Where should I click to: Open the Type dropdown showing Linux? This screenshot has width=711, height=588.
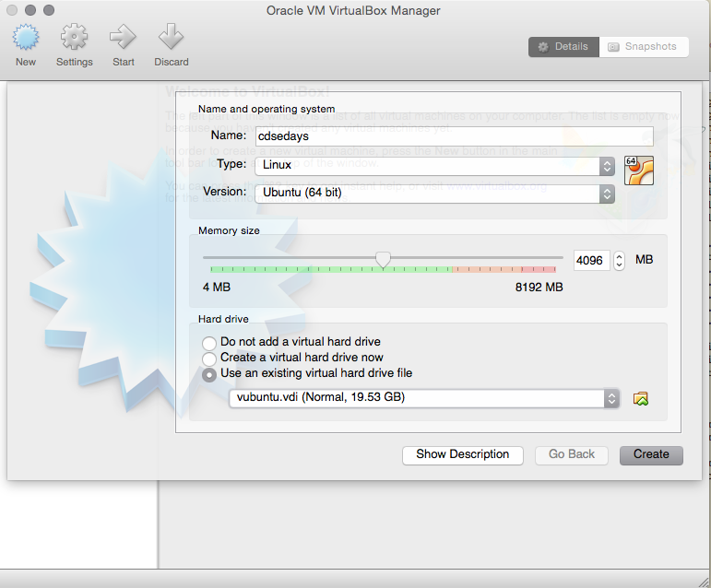pos(435,166)
